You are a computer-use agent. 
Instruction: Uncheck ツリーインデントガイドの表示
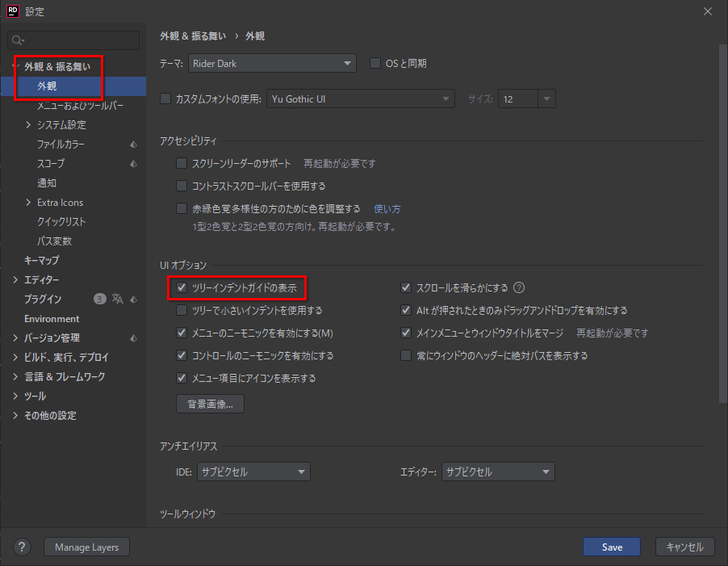[x=181, y=287]
